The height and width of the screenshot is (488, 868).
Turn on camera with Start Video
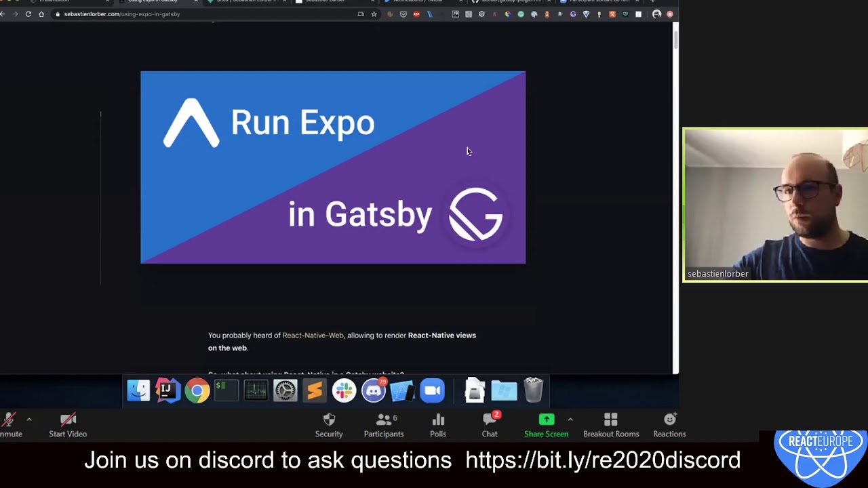pos(68,425)
